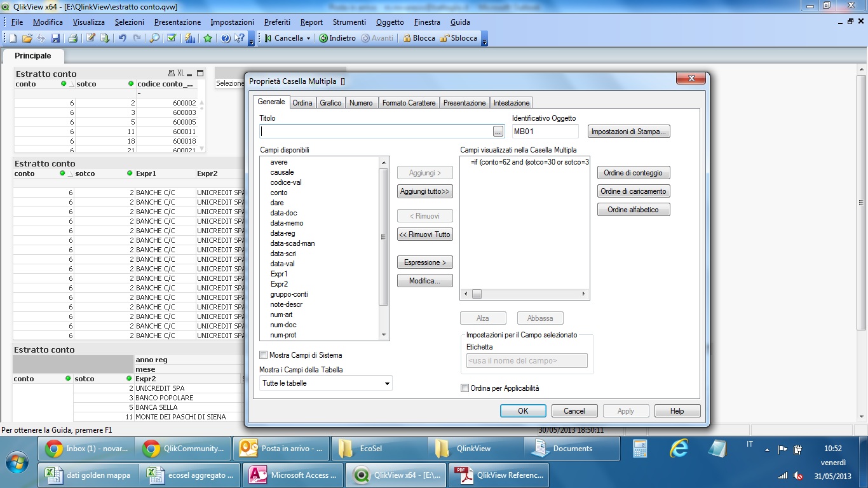Reload data with the refresh arrows icon

(x=41, y=38)
